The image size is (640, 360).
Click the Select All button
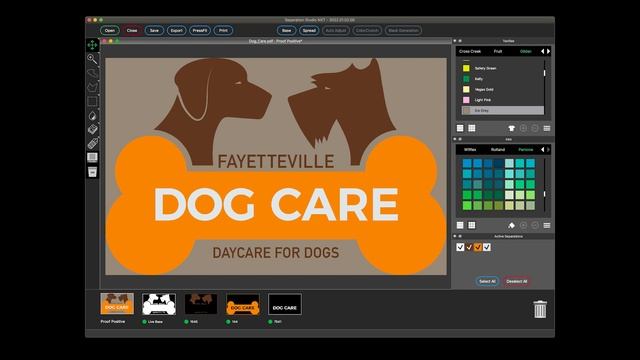point(487,281)
